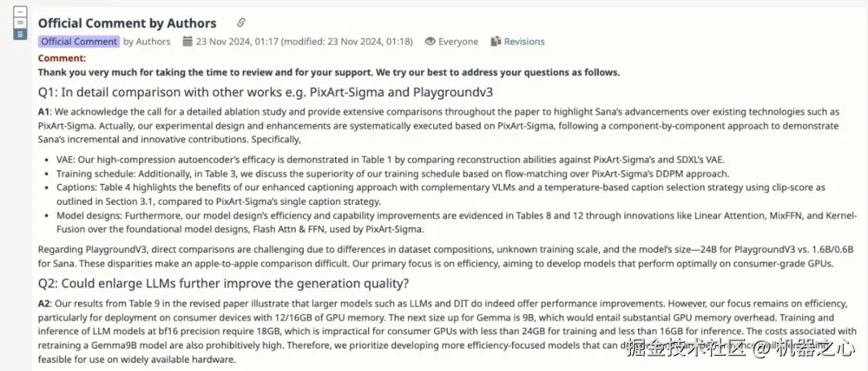
Task: Click the Revisions document icon
Action: coord(495,41)
